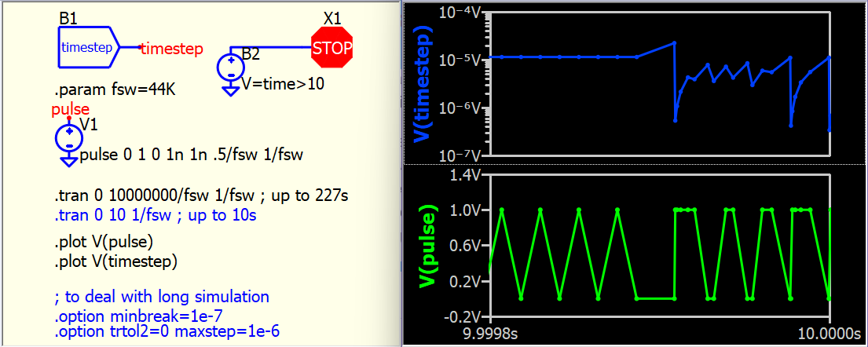Click the red STOP sign component X1
The height and width of the screenshot is (347, 868).
pos(332,48)
